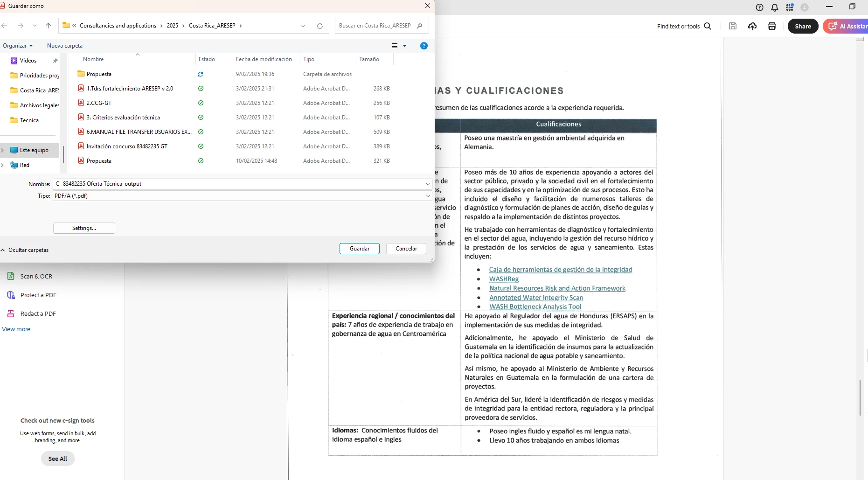Viewport: 868px width, 480px height.
Task: Click the Acrobat save icon
Action: [733, 26]
